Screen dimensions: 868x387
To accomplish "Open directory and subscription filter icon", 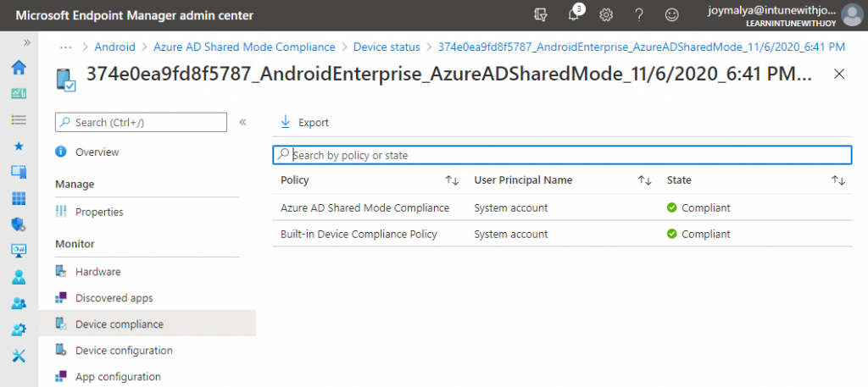I will pos(541,15).
